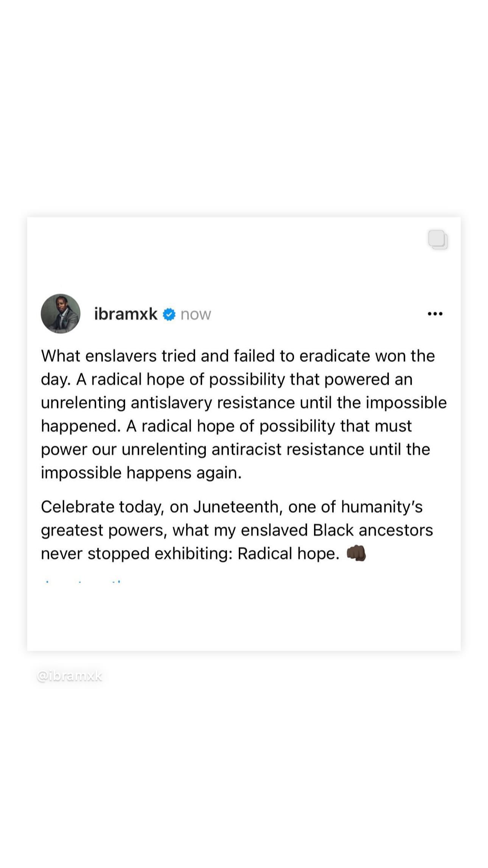Image resolution: width=488 pixels, height=868 pixels.
Task: Tap the ibramxk username
Action: (126, 314)
